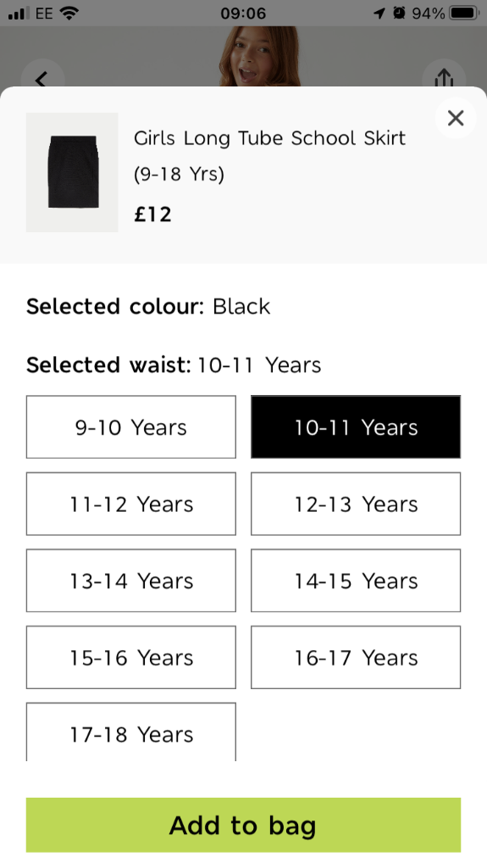Select 17-18 Years size option
Image resolution: width=487 pixels, height=868 pixels.
tap(131, 732)
